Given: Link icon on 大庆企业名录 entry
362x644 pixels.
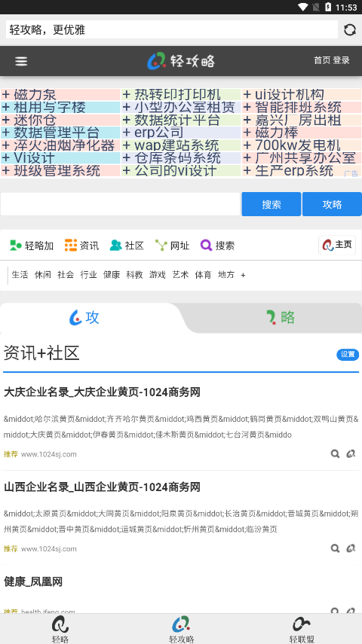Looking at the screenshot, I should click(351, 454).
